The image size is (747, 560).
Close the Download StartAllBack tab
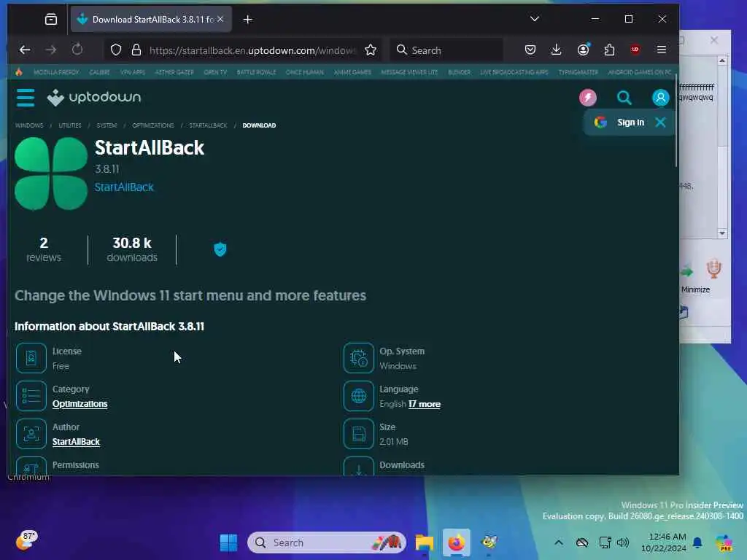[x=220, y=19]
